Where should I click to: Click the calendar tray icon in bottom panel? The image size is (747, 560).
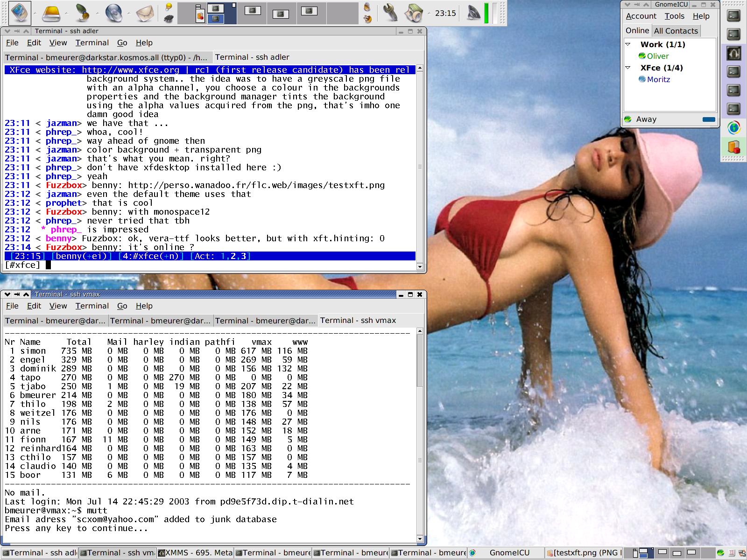coord(732,553)
